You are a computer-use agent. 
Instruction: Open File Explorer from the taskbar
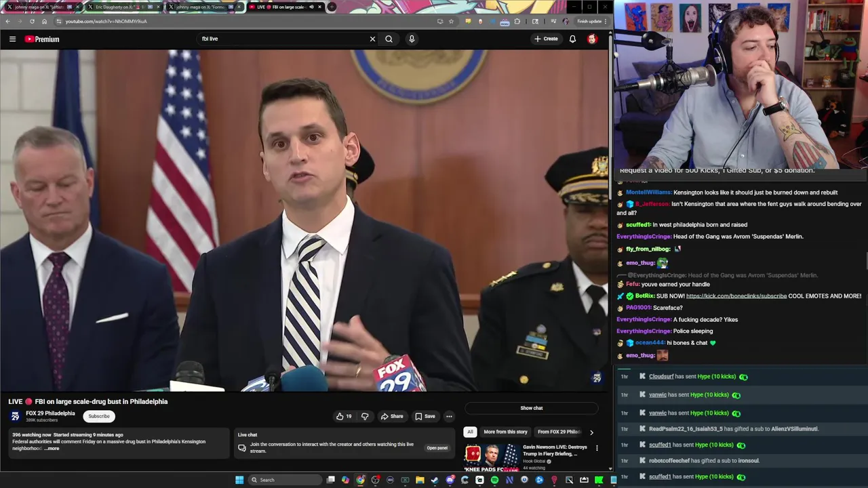point(420,480)
